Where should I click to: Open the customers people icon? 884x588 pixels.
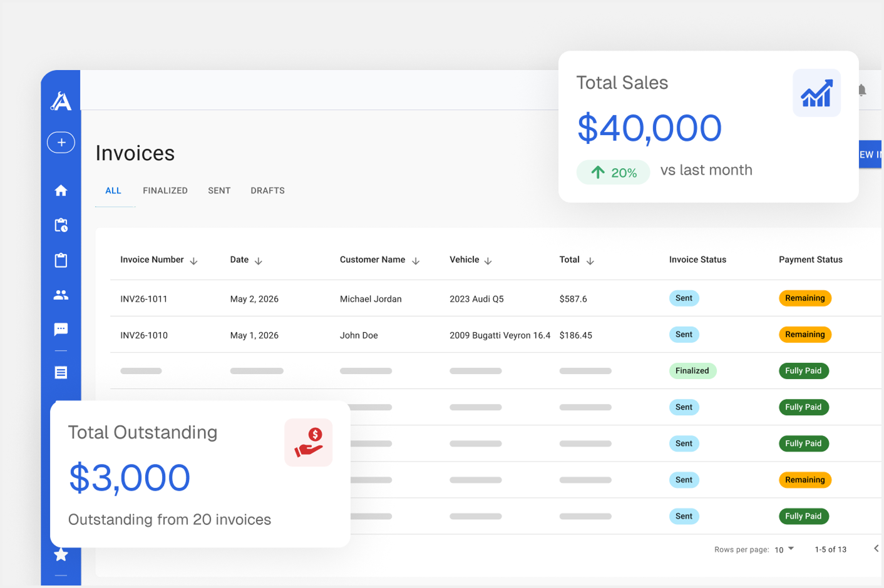61,295
